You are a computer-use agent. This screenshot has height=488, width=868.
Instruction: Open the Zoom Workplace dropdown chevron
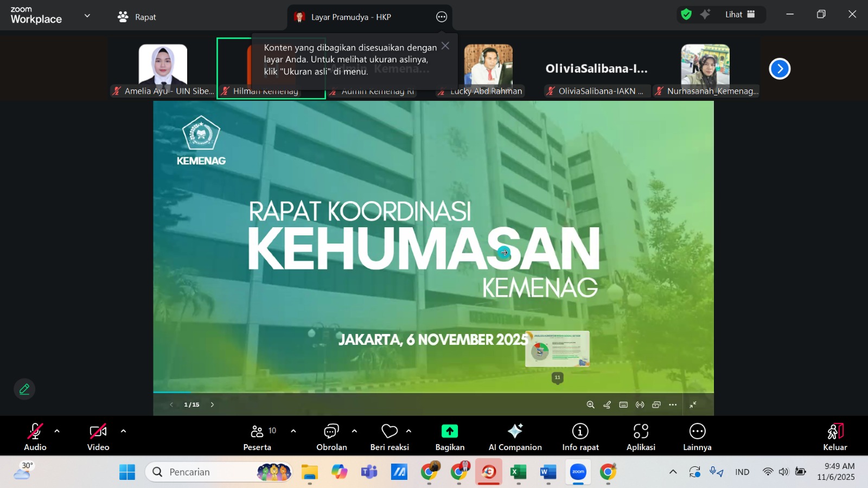(x=87, y=16)
